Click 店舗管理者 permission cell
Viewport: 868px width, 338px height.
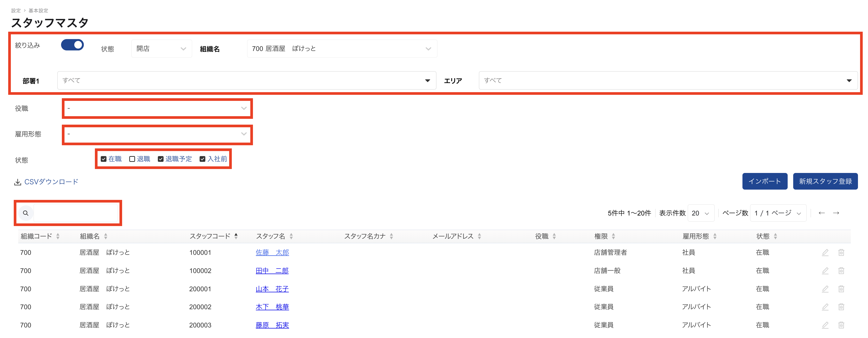click(610, 252)
